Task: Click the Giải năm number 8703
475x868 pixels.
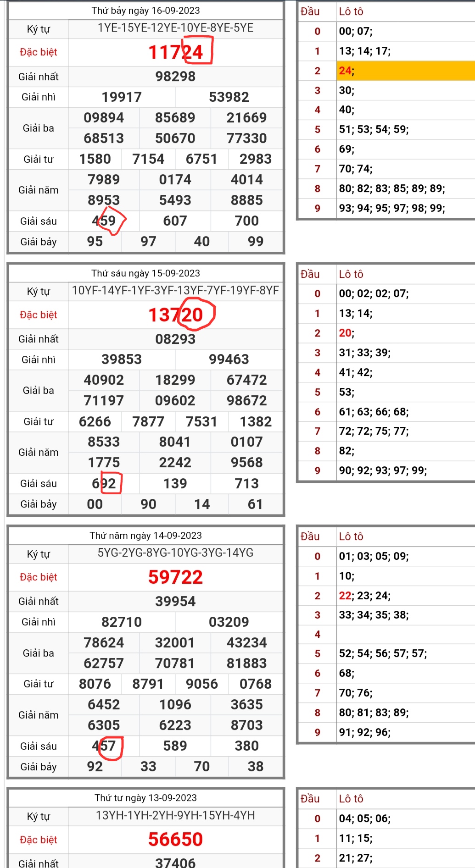Action: 247,725
